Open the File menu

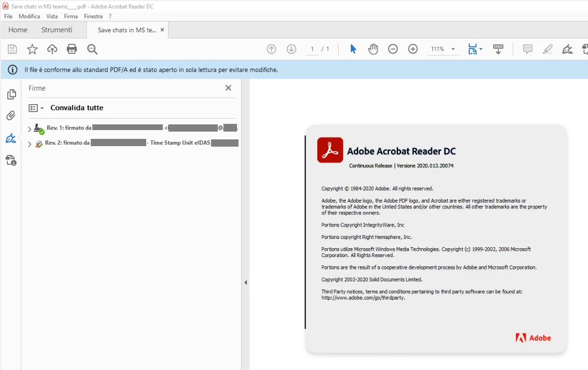[8, 16]
